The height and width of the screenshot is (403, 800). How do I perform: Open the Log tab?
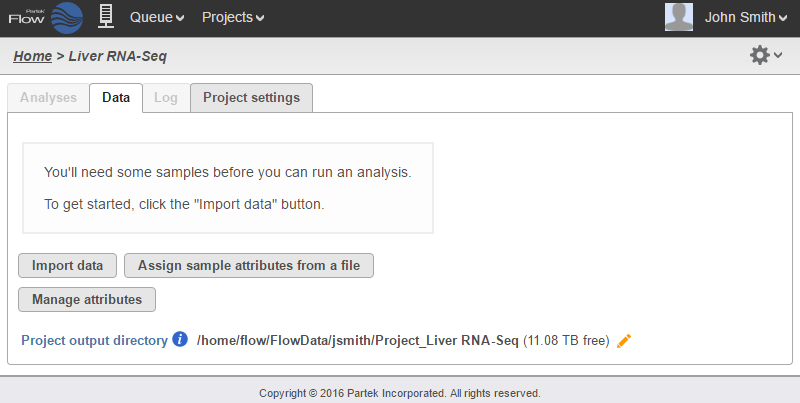166,98
